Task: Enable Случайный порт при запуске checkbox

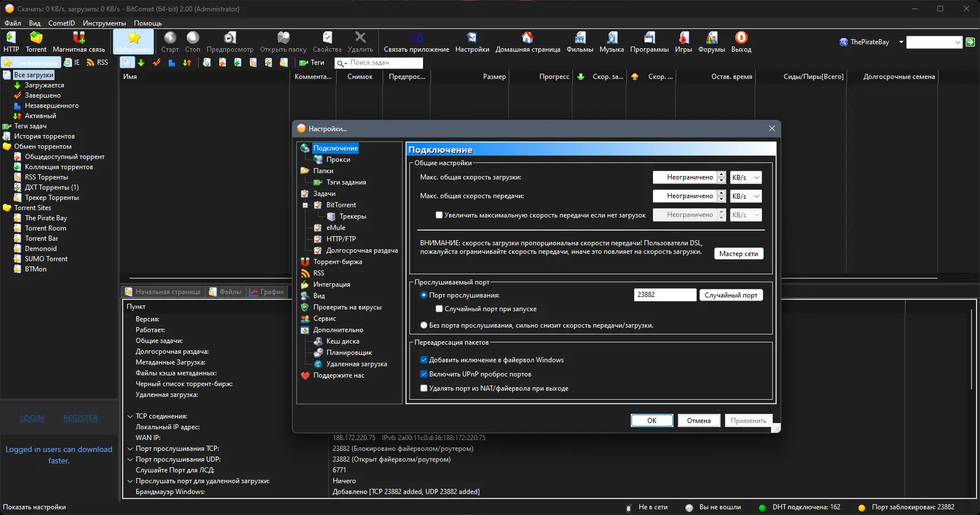Action: pyautogui.click(x=439, y=309)
